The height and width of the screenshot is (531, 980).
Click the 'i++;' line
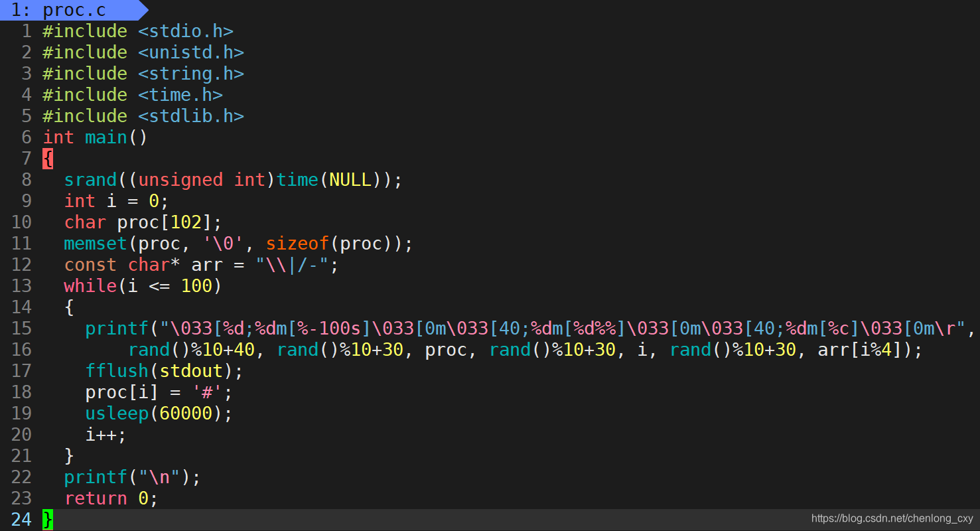tap(106, 435)
